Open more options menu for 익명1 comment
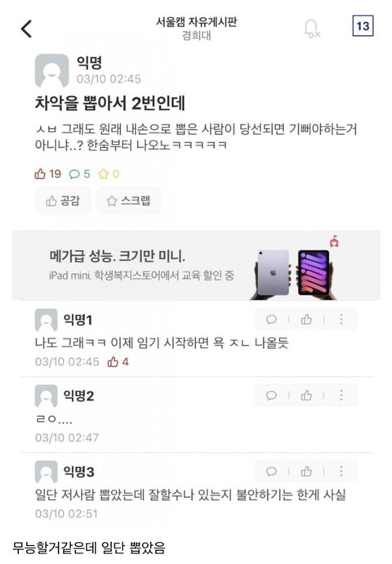 tap(341, 320)
